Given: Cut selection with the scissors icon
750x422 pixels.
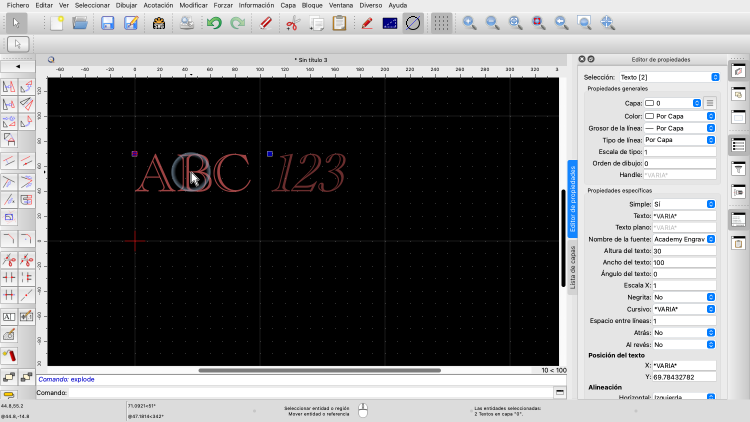Looking at the screenshot, I should pos(293,23).
